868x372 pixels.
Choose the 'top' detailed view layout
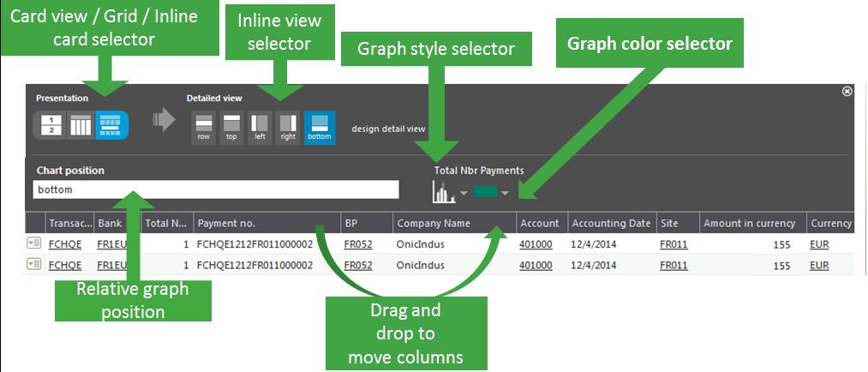(232, 127)
